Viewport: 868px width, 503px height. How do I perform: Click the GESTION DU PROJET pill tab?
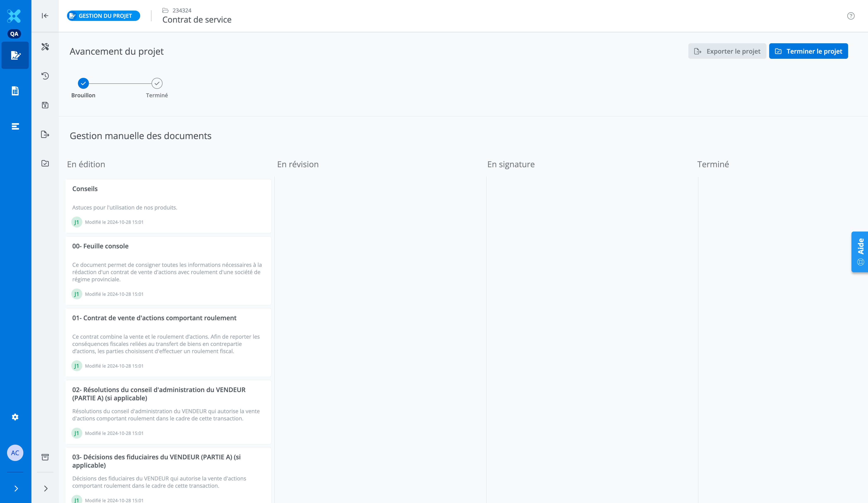point(103,16)
